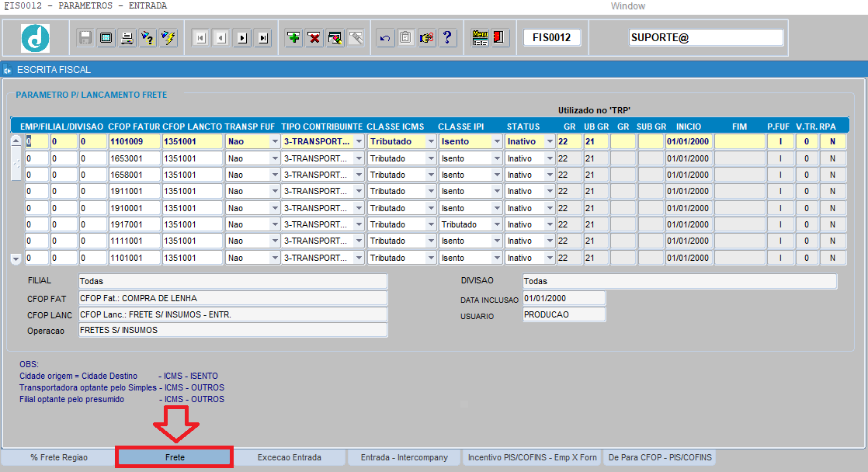Open CLASSE ICMS dropdown in row 1658001
868x472 pixels.
tap(431, 175)
